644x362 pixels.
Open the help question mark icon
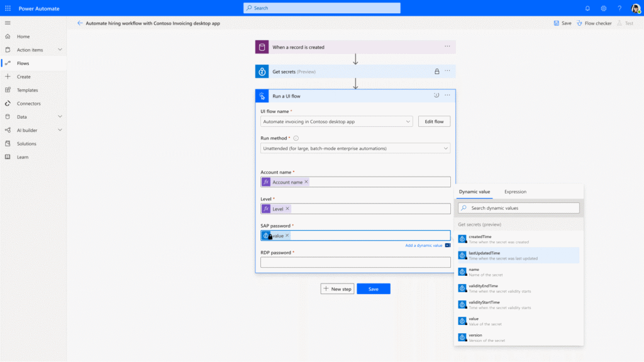pyautogui.click(x=619, y=8)
